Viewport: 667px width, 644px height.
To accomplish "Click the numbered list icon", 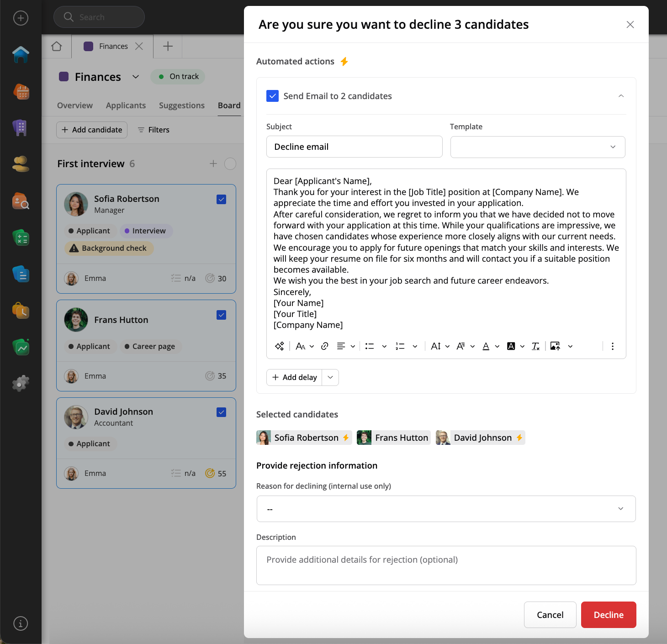I will 400,346.
